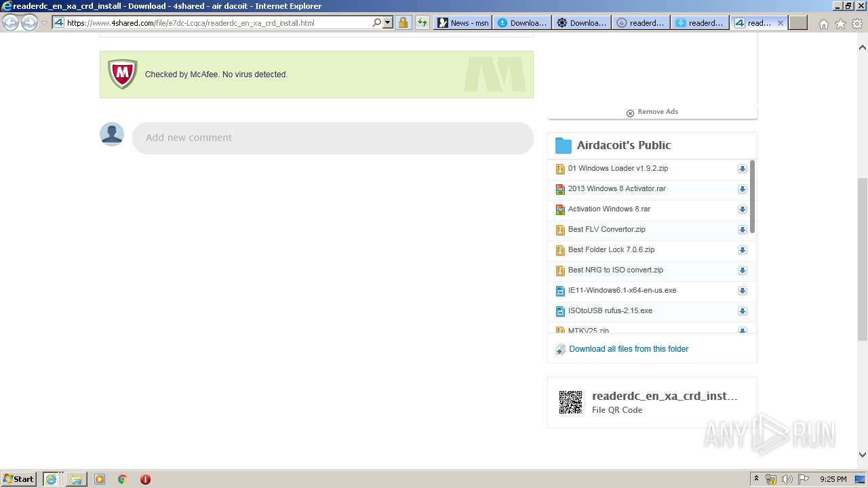Download Best NRG to ISO convert.zip via arrow icon
The height and width of the screenshot is (488, 868).
(x=742, y=270)
